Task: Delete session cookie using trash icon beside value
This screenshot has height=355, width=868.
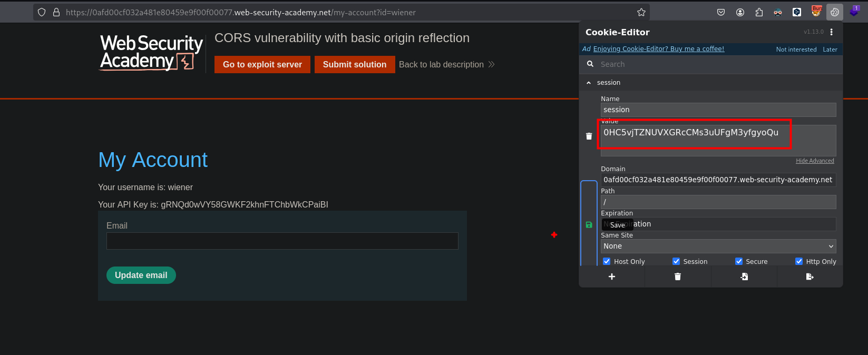Action: pos(589,136)
